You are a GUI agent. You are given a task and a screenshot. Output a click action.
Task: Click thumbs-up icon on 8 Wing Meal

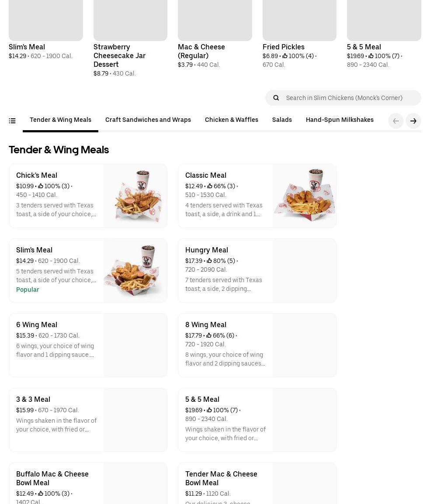click(x=209, y=336)
